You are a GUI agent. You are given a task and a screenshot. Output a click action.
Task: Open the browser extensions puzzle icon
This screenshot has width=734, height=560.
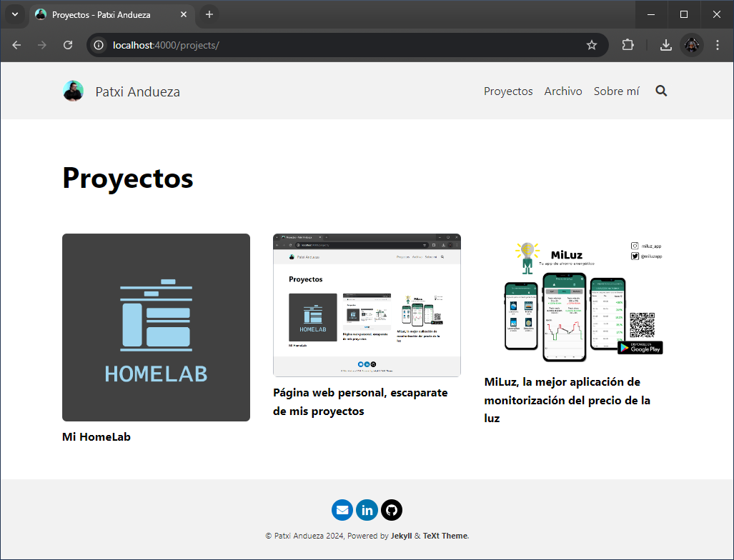[x=628, y=45]
